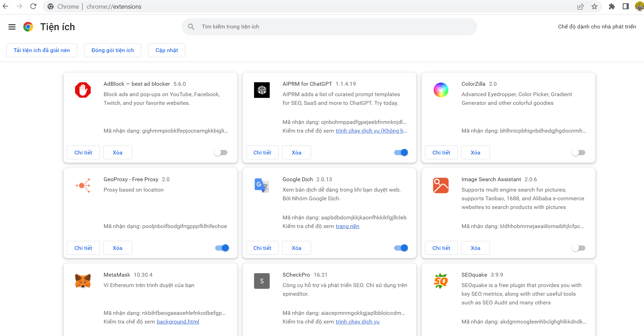Click Đóng gói tiện ích button
644x336 pixels.
113,50
